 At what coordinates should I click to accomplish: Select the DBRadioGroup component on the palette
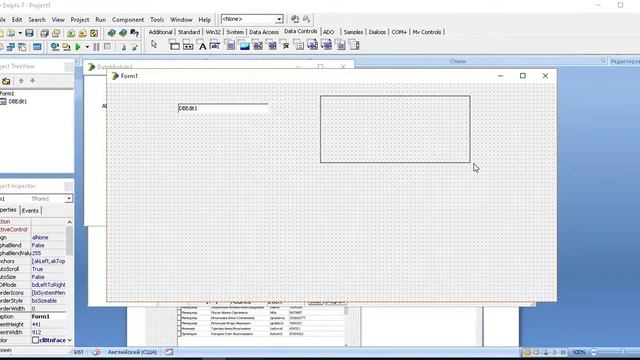pos(299,45)
